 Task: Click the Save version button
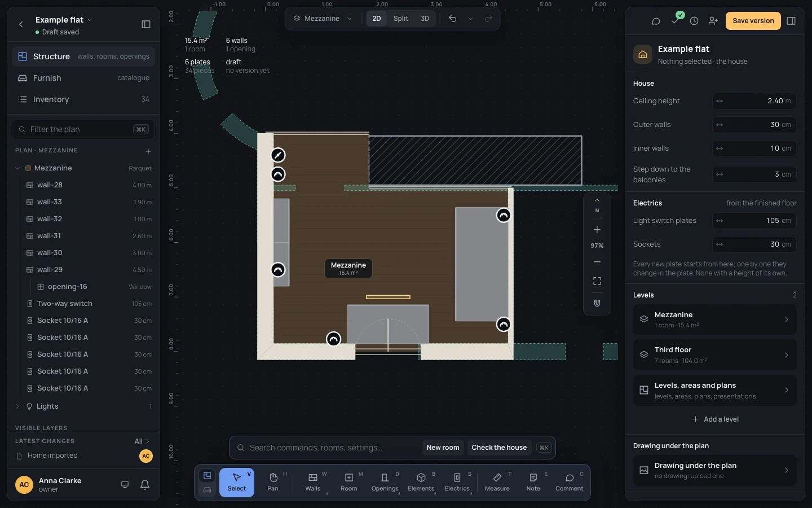tap(753, 21)
